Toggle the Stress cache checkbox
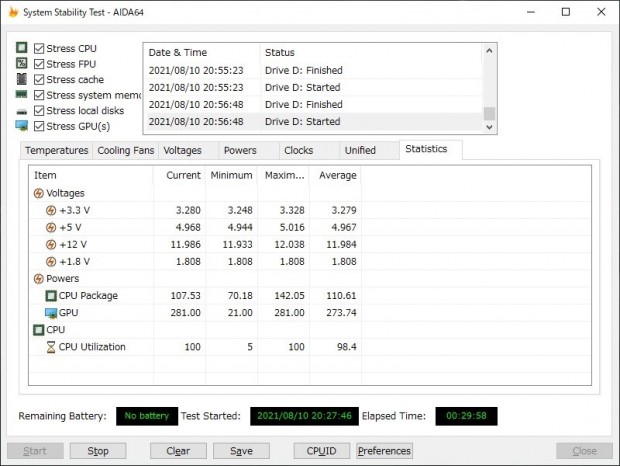This screenshot has width=620, height=466. (39, 79)
